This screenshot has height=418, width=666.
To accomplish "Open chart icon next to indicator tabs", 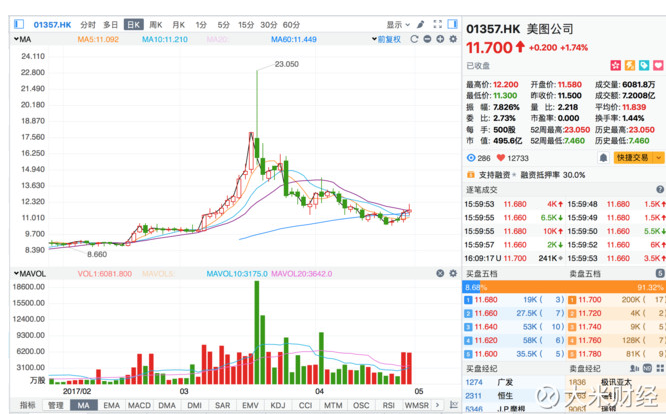I will point(454,405).
